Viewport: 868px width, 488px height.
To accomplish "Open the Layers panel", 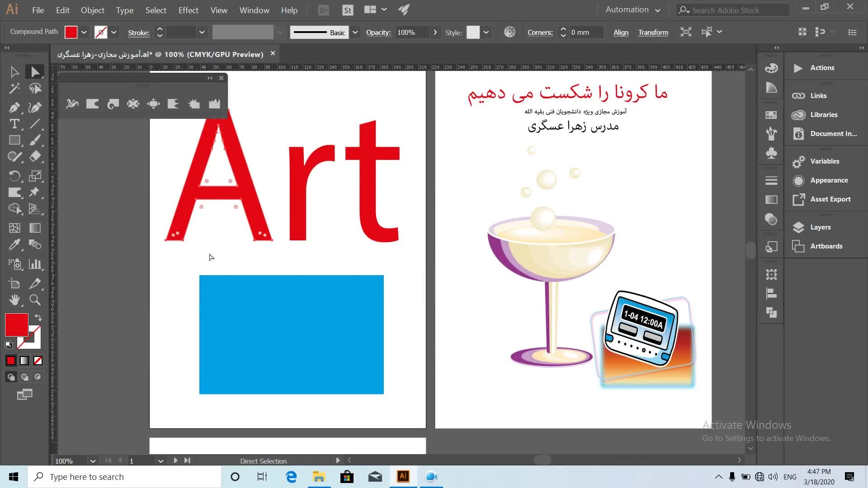I will 820,227.
